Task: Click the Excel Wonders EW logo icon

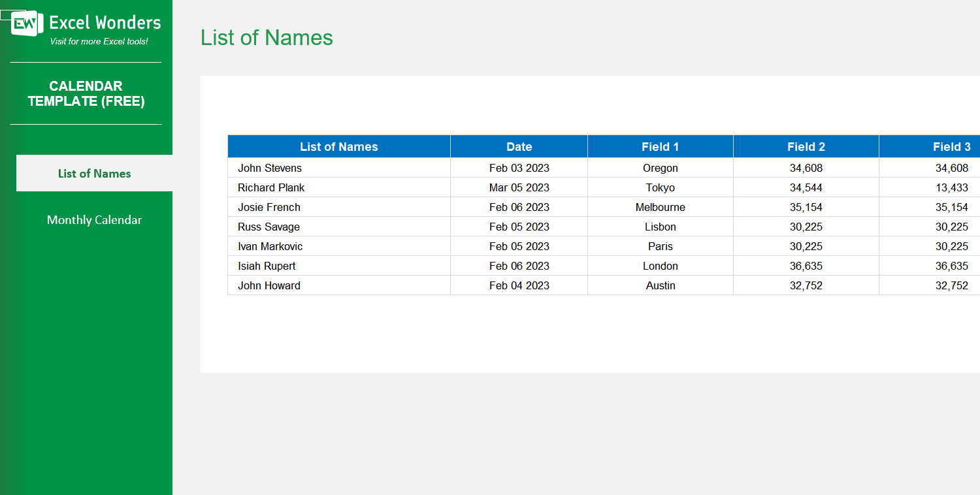Action: click(24, 24)
